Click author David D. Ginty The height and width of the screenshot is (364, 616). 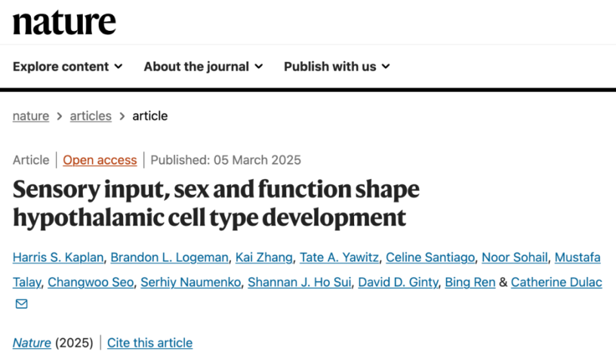tap(398, 282)
